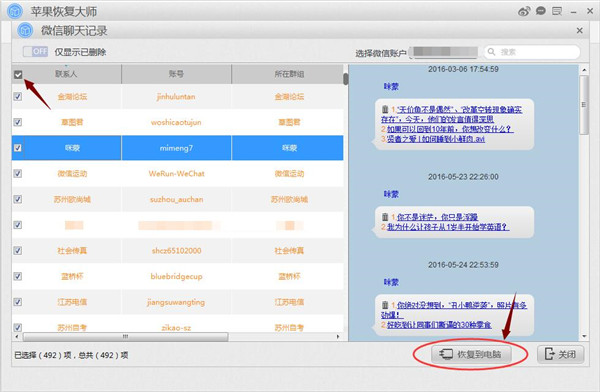Open the 选择微信账户 account dropdown
Viewport: 600px width, 392px height.
tap(443, 52)
